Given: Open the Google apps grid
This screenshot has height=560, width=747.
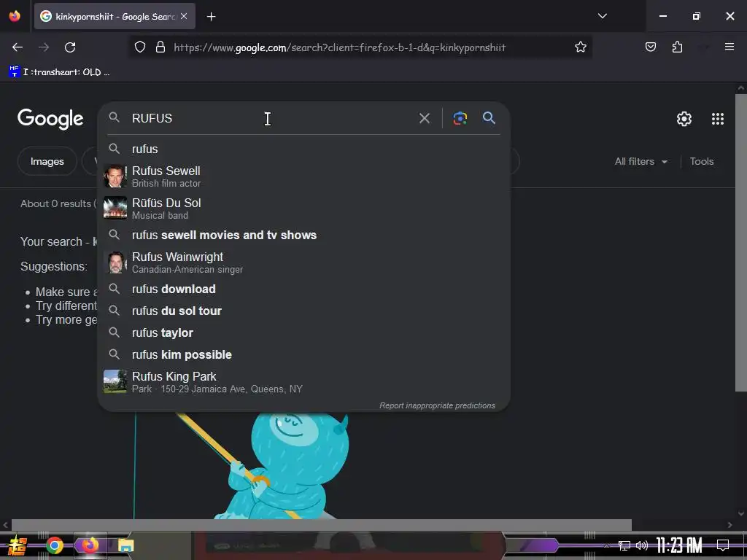Looking at the screenshot, I should click(x=718, y=119).
